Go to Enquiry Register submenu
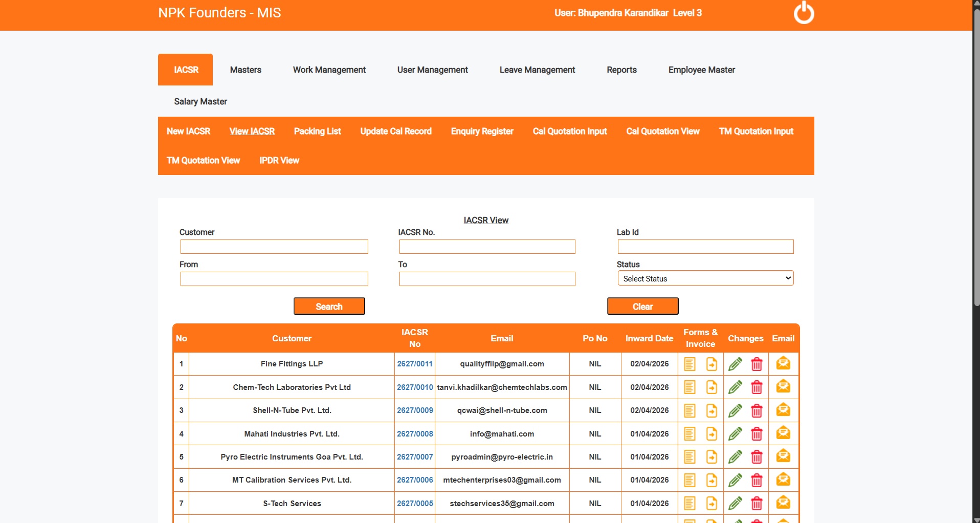This screenshot has width=980, height=523. coord(482,131)
